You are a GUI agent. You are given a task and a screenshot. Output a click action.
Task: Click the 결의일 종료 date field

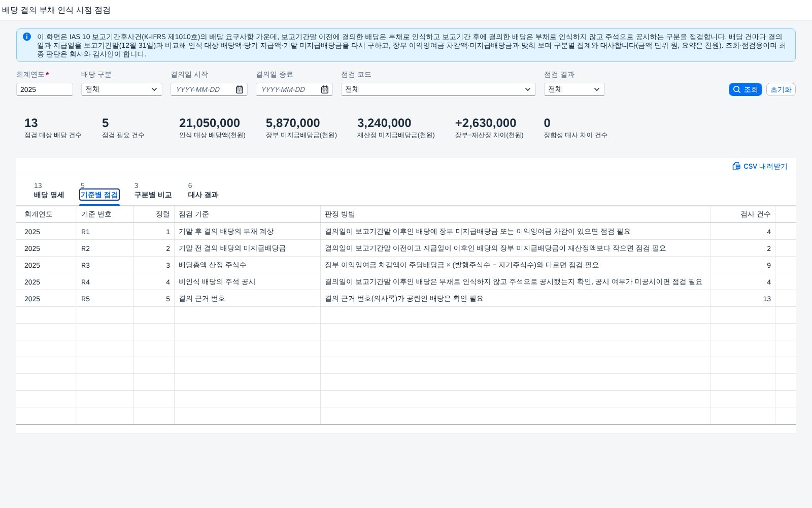coord(294,89)
